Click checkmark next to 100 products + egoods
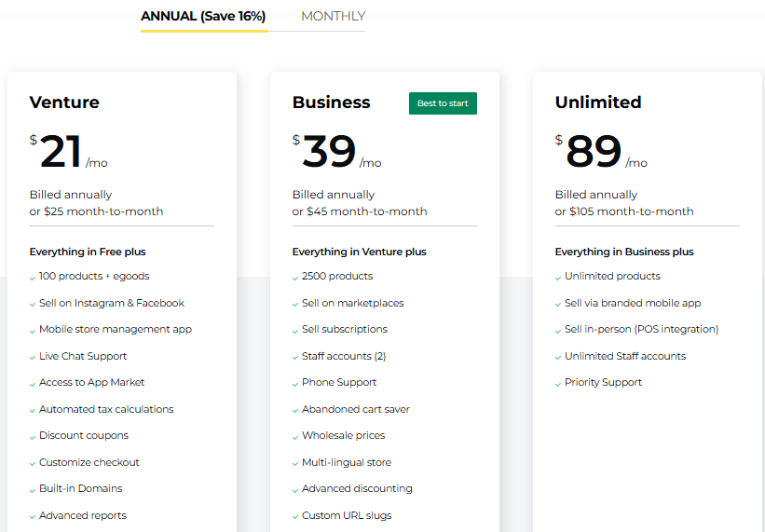The width and height of the screenshot is (765, 532). point(33,278)
